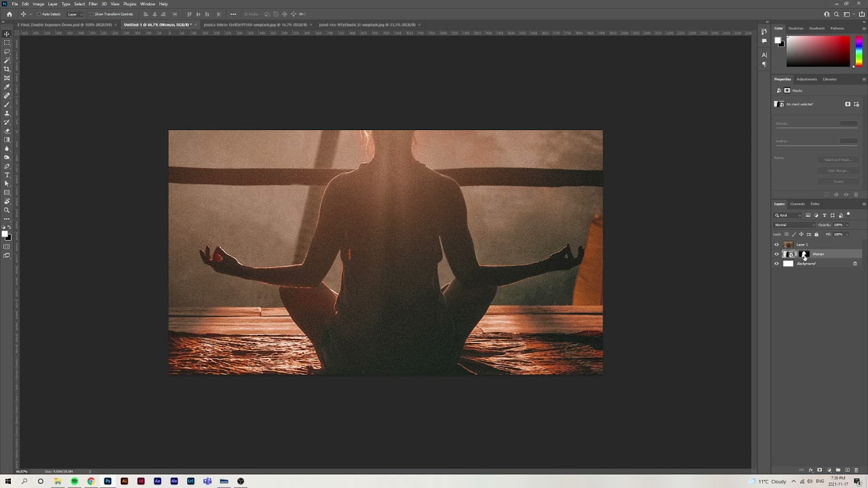Viewport: 868px width, 488px height.
Task: Select the Gradient tool
Action: [x=7, y=140]
